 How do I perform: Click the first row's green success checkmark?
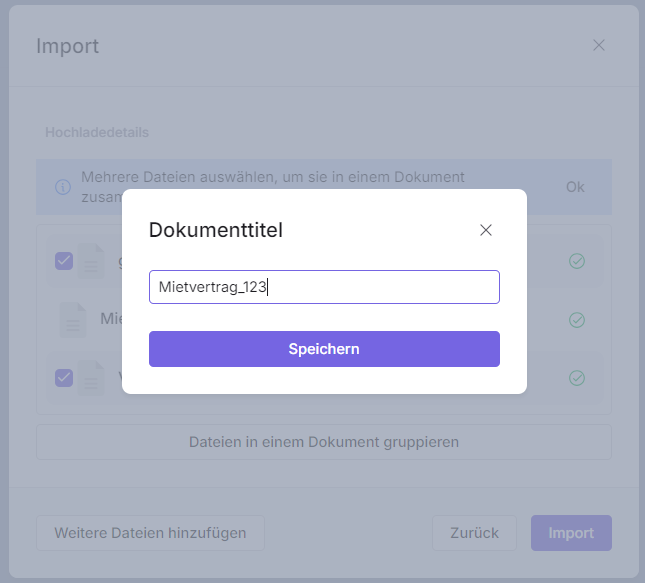[576, 261]
